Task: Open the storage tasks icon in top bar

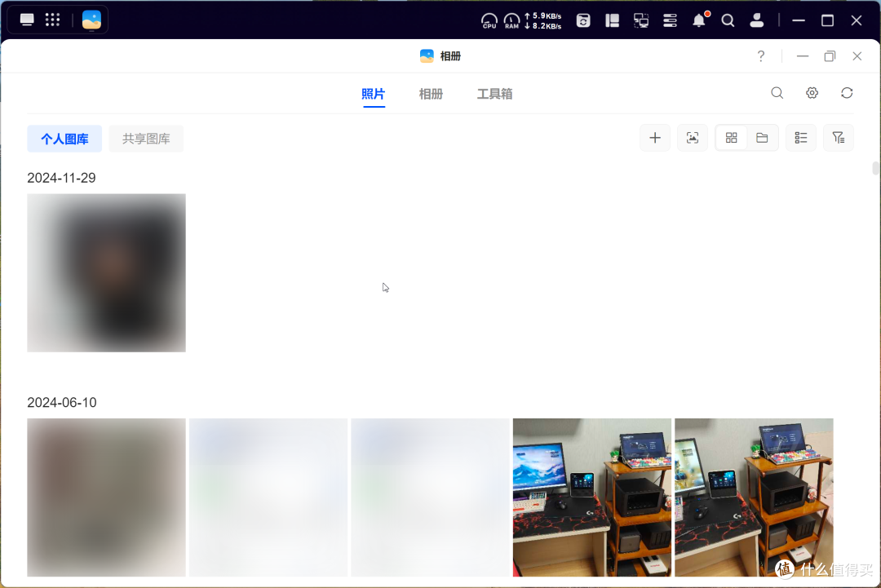Action: [x=670, y=20]
